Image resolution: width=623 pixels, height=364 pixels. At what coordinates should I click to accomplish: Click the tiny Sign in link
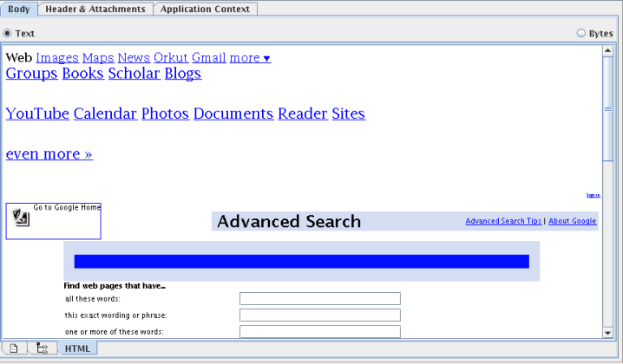point(593,195)
